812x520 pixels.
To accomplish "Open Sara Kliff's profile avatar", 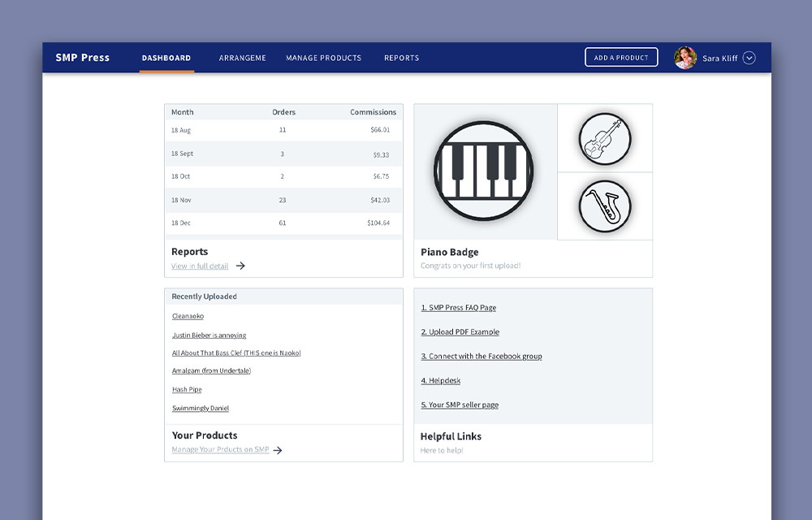I will (685, 58).
